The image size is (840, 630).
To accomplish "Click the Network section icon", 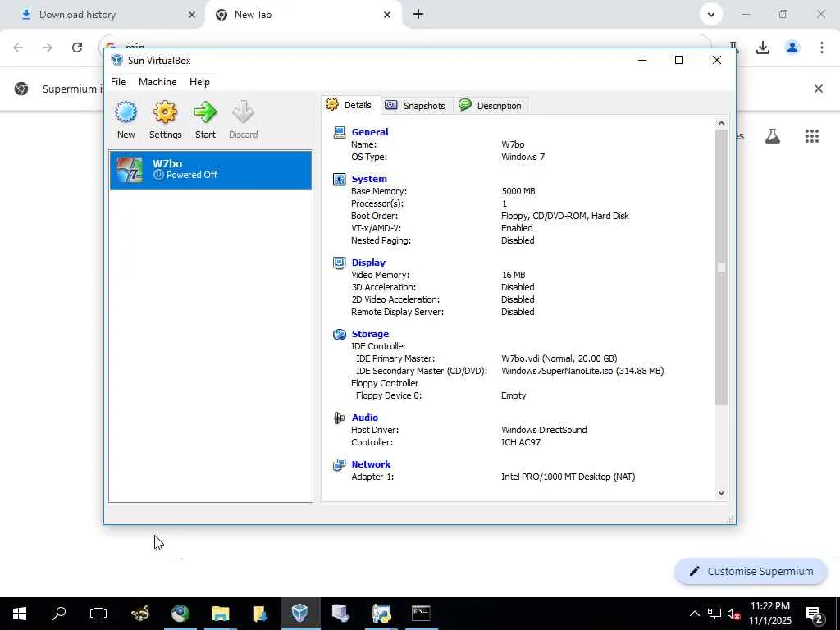I will pyautogui.click(x=339, y=464).
